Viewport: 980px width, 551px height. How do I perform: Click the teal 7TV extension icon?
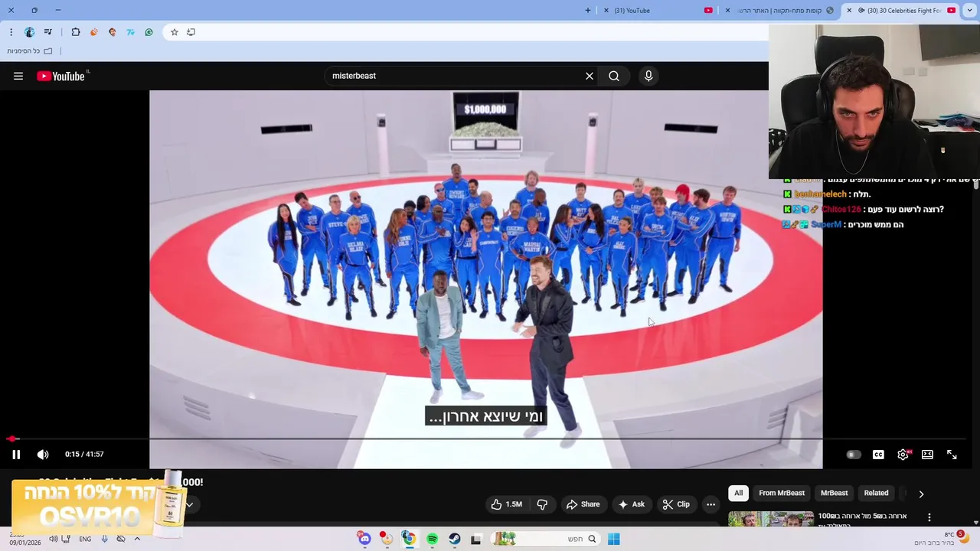[130, 32]
